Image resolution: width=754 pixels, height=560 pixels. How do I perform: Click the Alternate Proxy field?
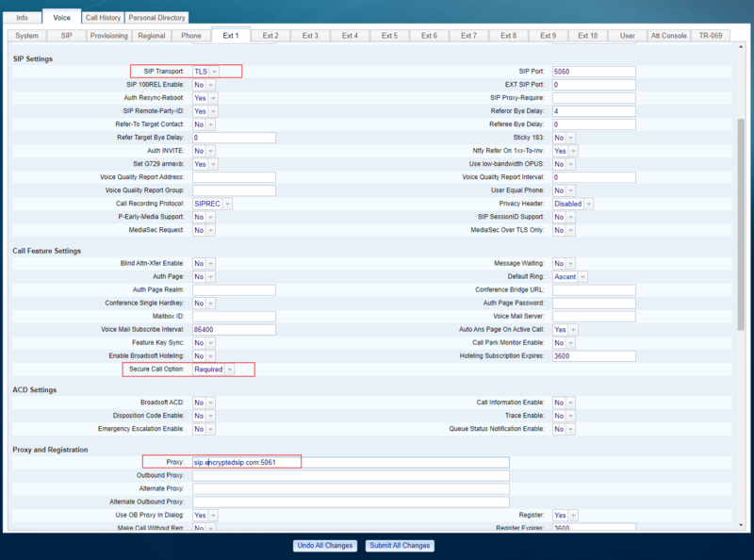pos(351,488)
